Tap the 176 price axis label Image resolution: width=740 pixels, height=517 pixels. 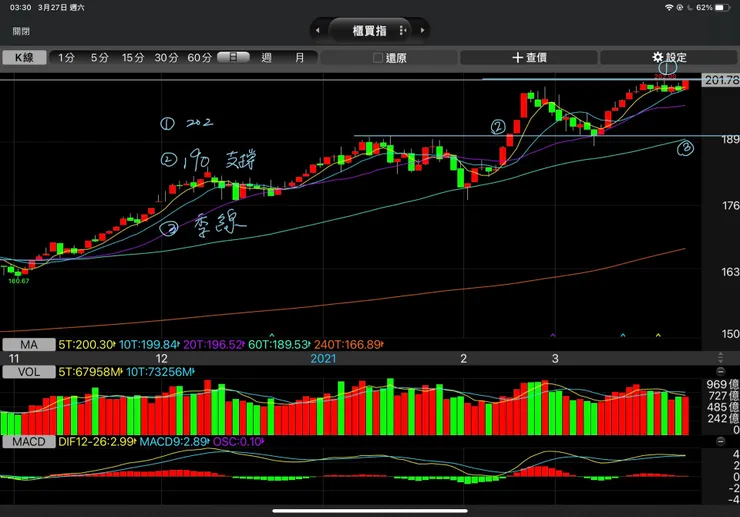coord(731,205)
